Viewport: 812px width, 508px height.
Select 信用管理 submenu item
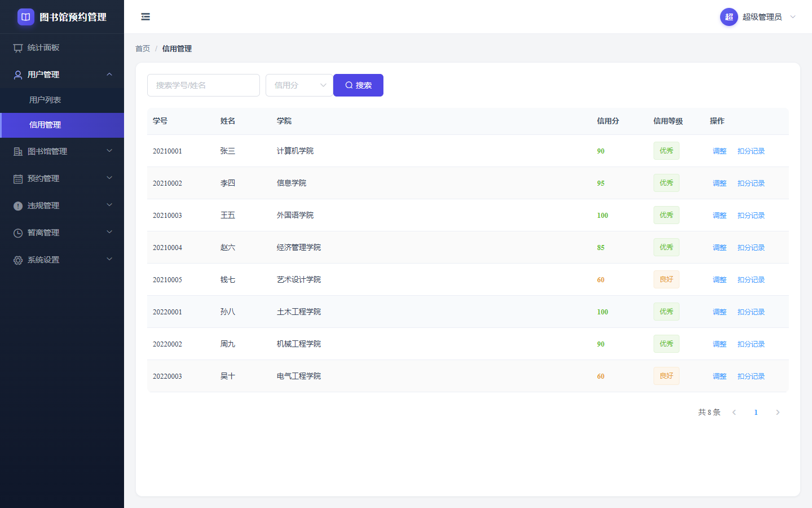click(62, 125)
